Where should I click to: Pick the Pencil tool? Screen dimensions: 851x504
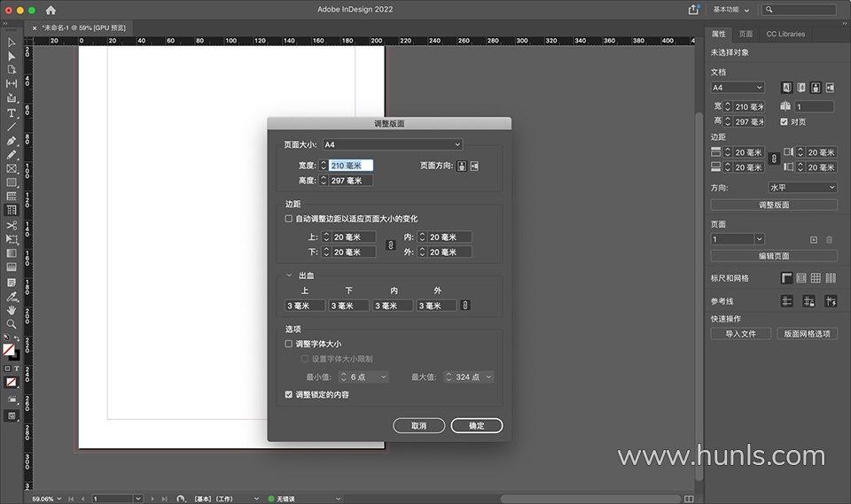click(12, 155)
